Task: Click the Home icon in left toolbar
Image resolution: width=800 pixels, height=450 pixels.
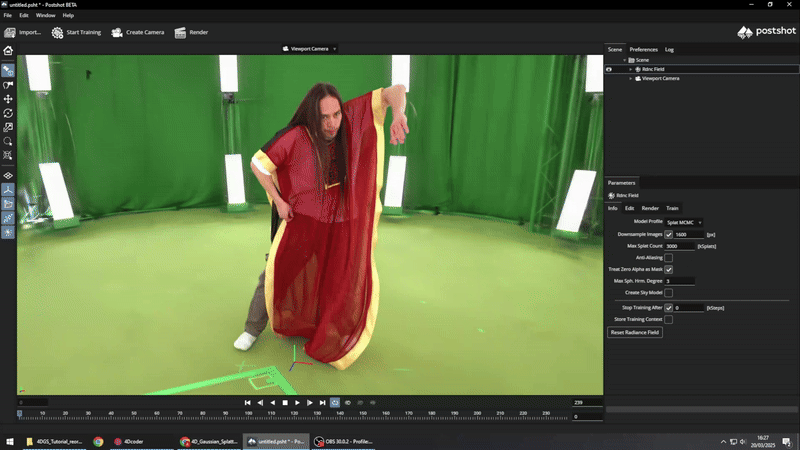Action: point(8,50)
